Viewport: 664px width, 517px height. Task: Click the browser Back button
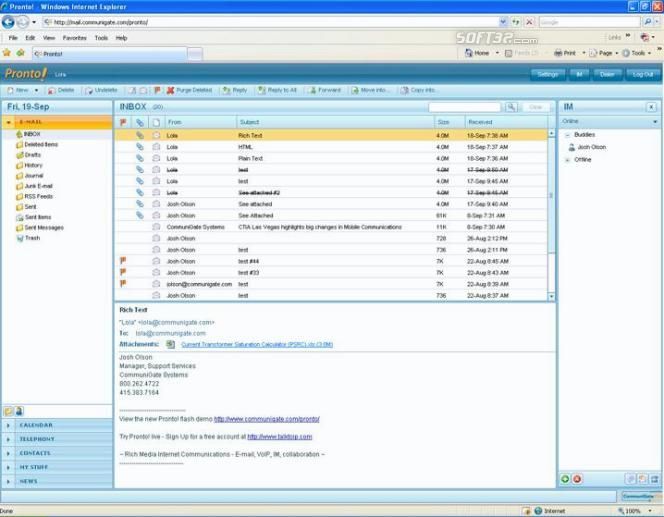click(8, 22)
